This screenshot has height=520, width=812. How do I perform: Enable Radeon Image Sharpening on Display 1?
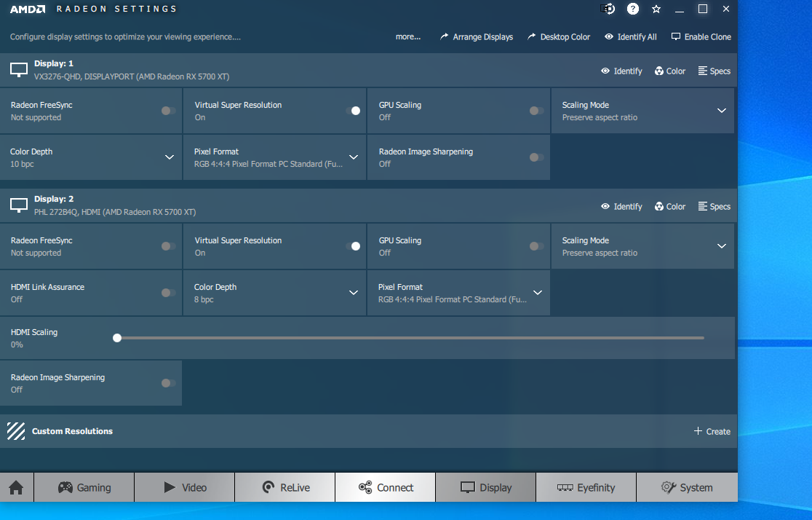click(x=536, y=157)
